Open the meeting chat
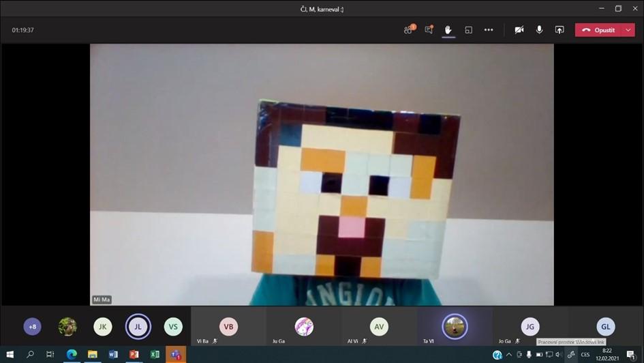The image size is (644, 363). pyautogui.click(x=429, y=29)
